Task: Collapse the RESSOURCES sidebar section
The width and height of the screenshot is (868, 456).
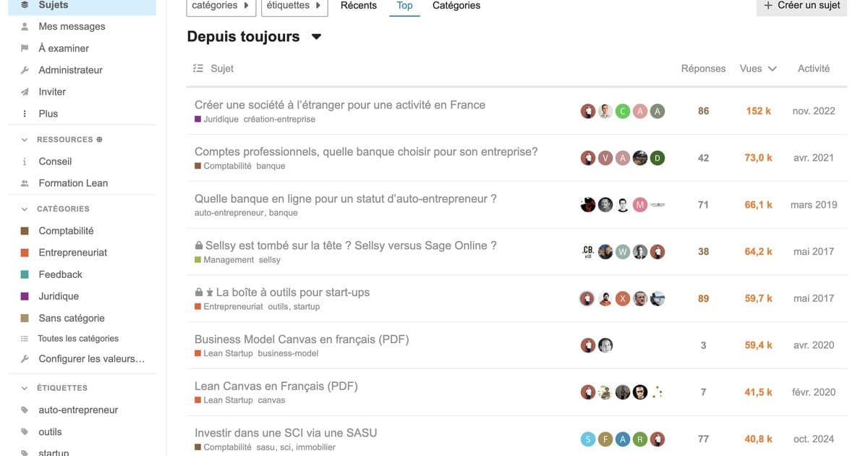Action: pyautogui.click(x=25, y=140)
